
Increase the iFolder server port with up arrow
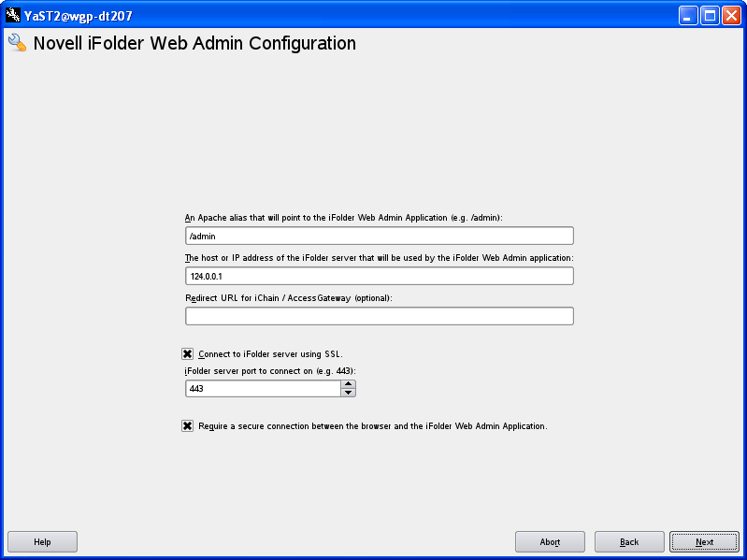(349, 384)
